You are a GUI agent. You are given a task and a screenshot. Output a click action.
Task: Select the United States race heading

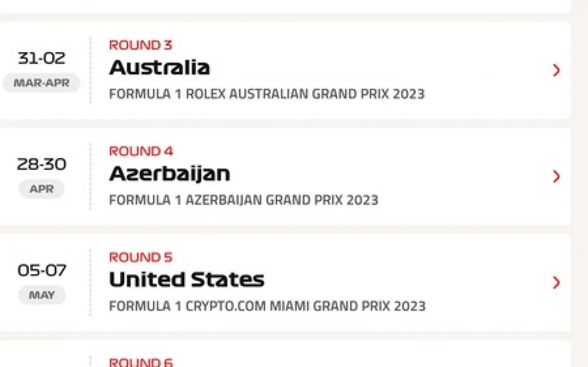pyautogui.click(x=187, y=280)
